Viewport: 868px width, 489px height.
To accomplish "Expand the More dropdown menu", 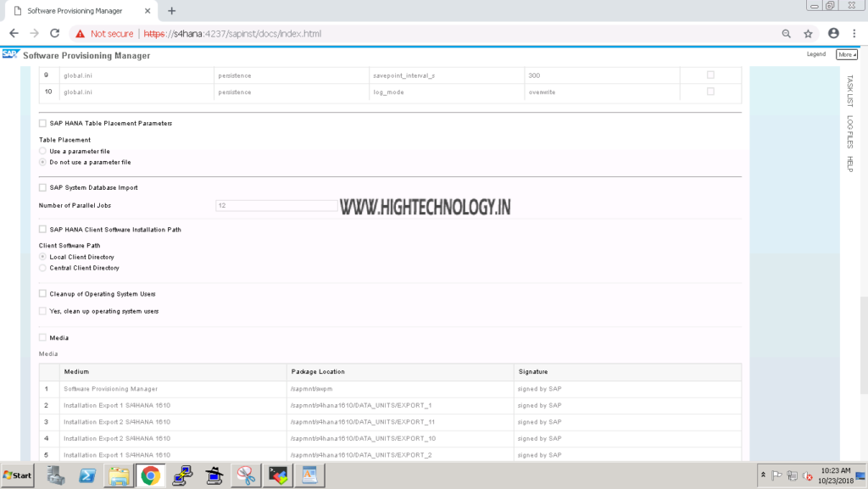I will [x=847, y=54].
